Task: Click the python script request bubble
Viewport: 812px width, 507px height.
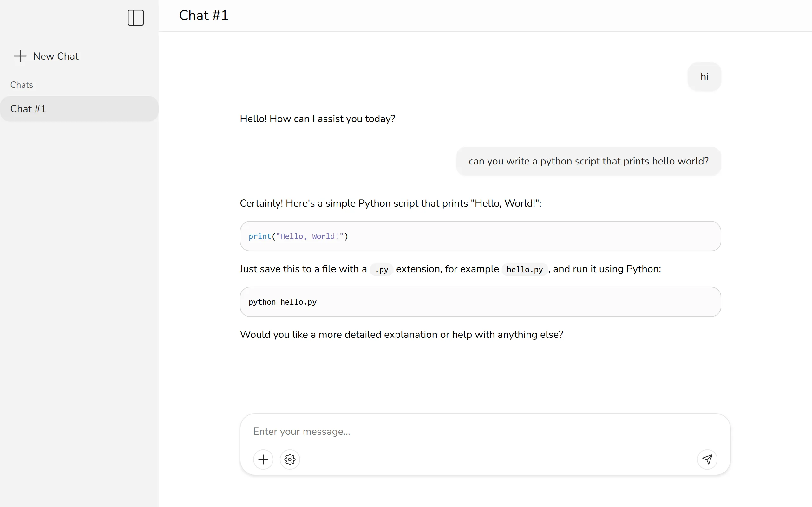Action: point(588,161)
